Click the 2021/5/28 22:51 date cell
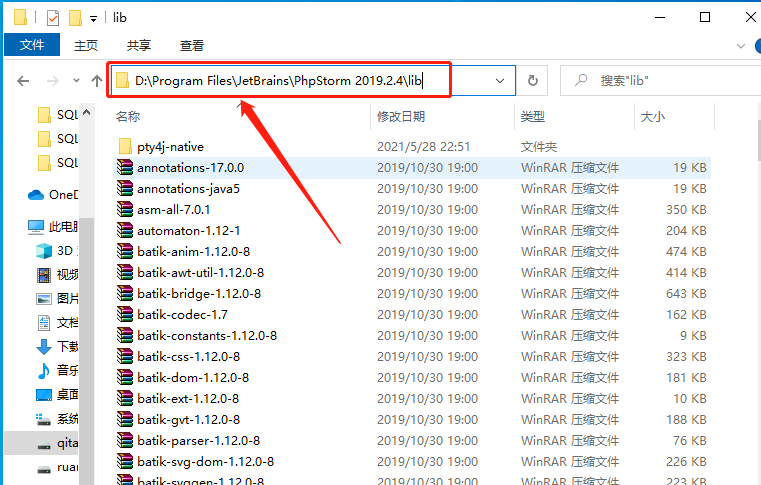 coord(424,147)
